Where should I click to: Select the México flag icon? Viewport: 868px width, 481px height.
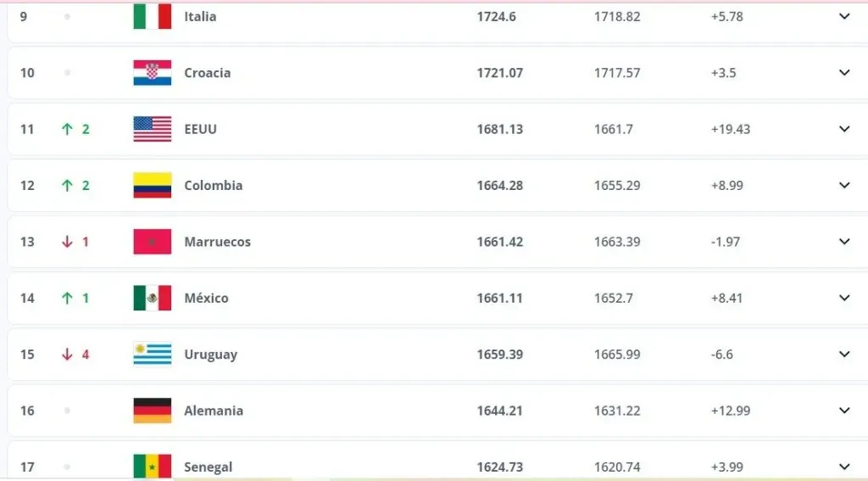point(152,298)
